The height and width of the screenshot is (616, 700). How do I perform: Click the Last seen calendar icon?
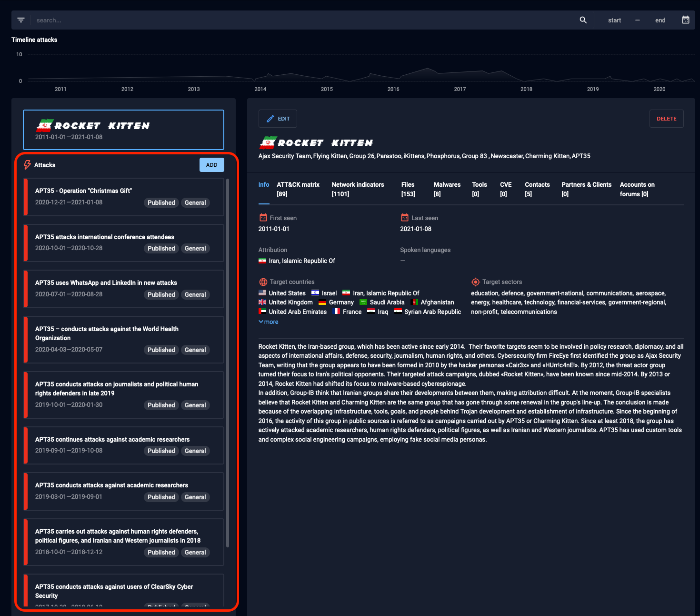coord(405,218)
